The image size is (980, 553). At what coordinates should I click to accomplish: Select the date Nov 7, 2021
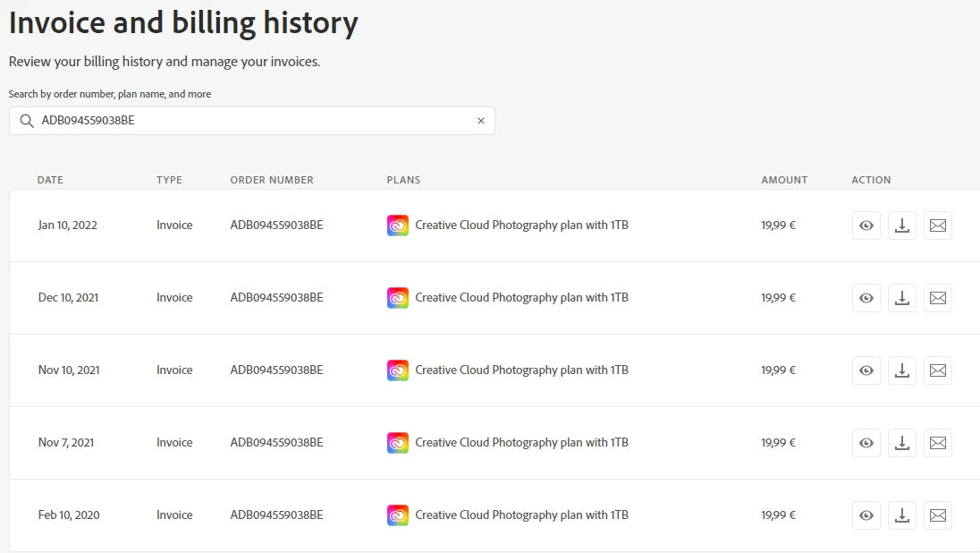(x=65, y=443)
